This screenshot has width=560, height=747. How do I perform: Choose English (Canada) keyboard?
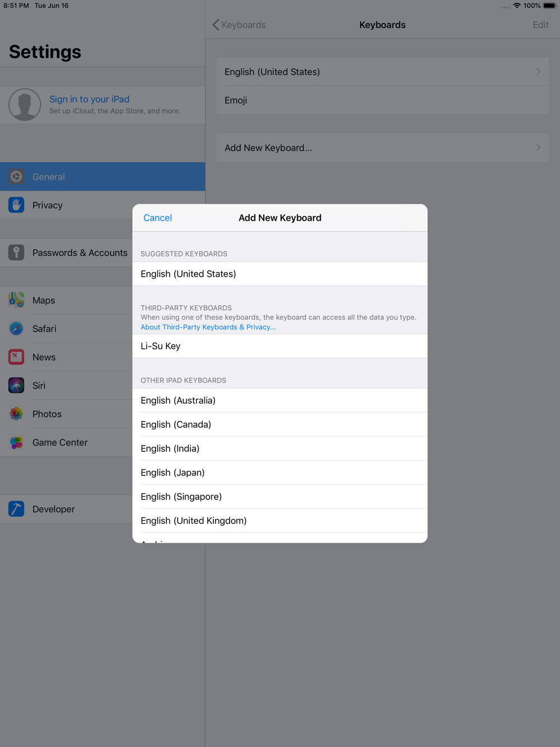coord(280,424)
